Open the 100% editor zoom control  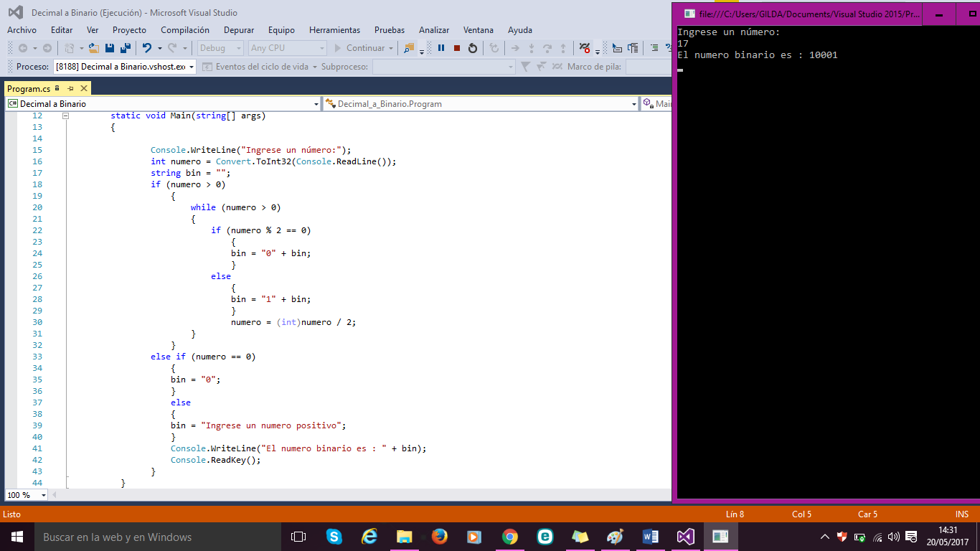click(x=25, y=495)
